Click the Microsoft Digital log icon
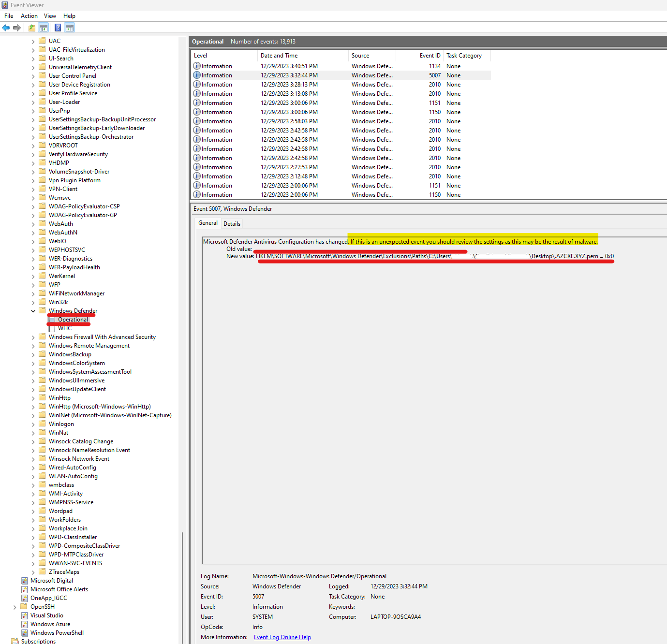This screenshot has width=667, height=644. click(x=24, y=581)
